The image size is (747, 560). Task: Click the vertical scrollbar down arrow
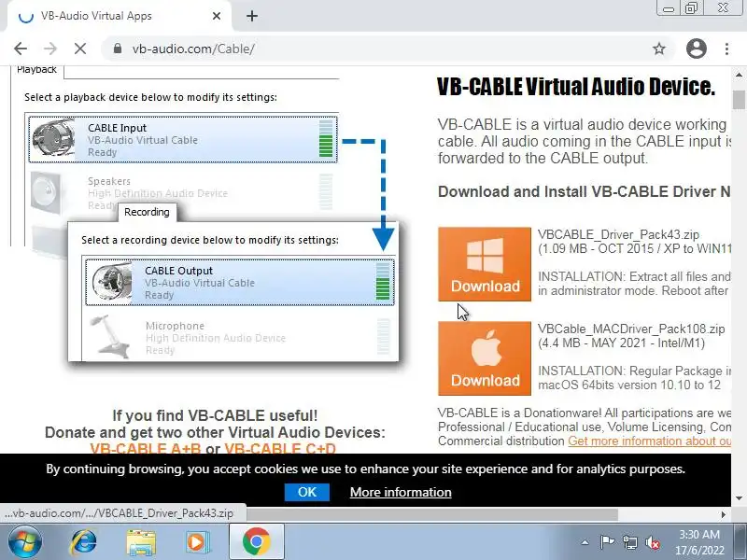[x=739, y=498]
